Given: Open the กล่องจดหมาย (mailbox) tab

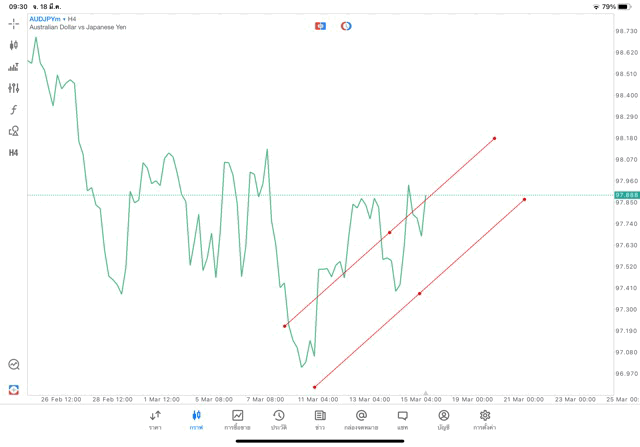Looking at the screenshot, I should coord(361,419).
